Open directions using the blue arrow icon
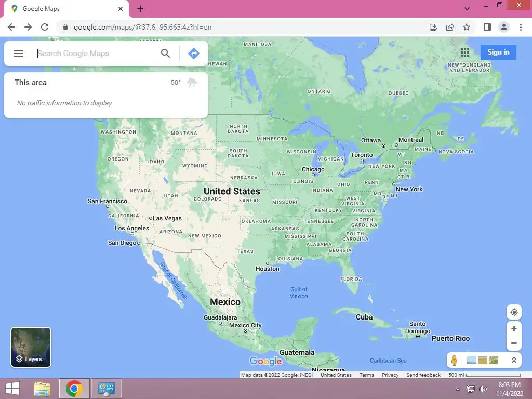 click(193, 54)
